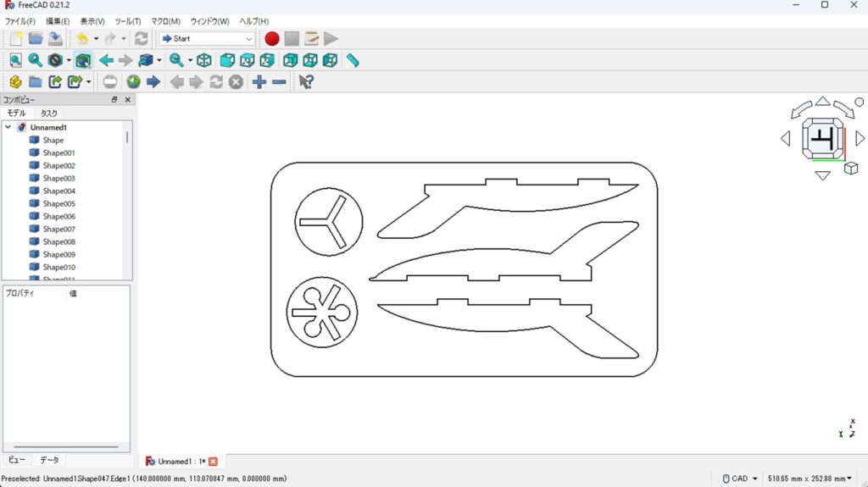Stop macro recording square button
868x487 pixels.
click(292, 38)
